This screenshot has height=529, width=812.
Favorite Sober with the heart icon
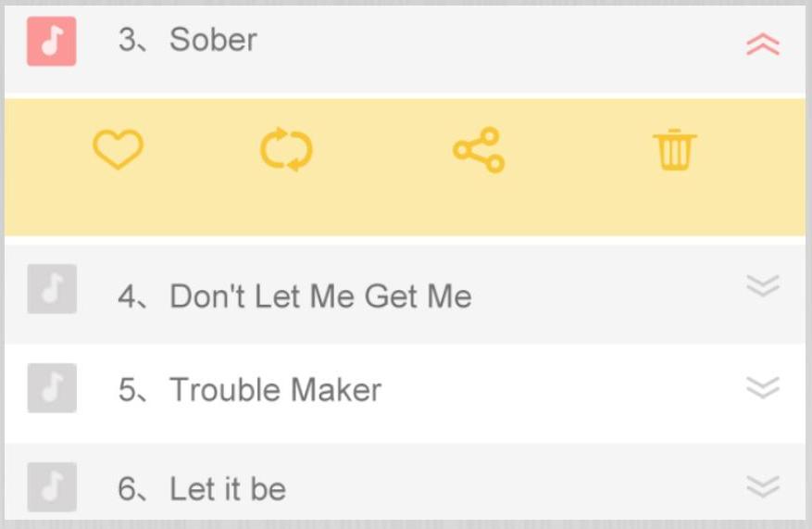118,149
